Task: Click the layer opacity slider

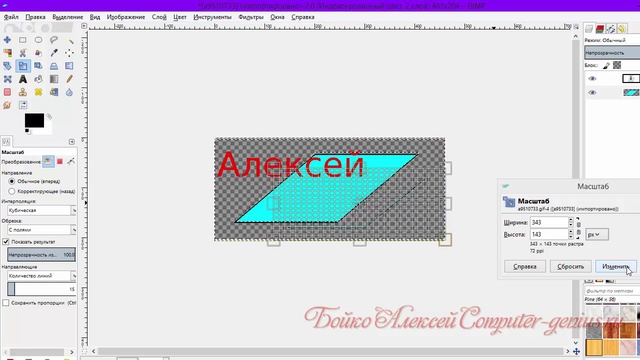Action: [x=612, y=53]
